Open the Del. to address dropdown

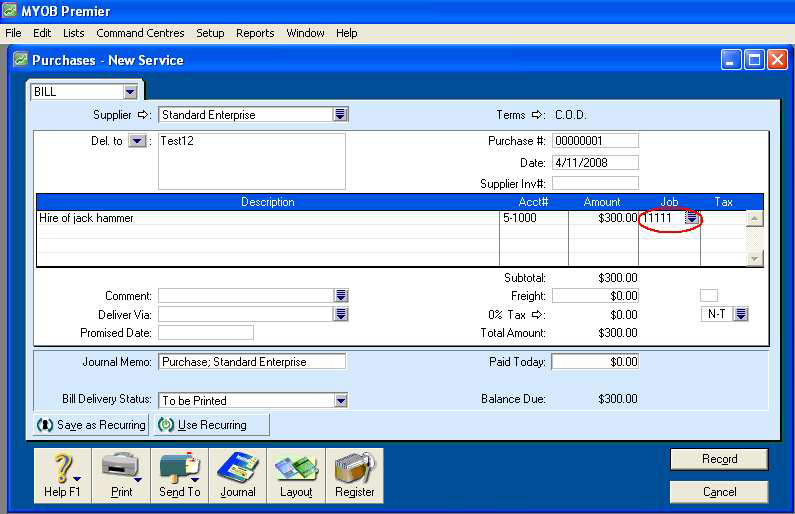(137, 141)
